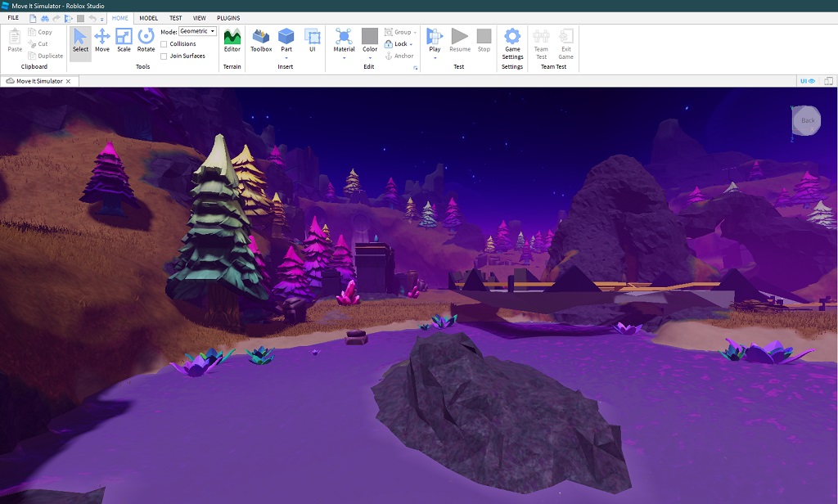This screenshot has height=504, width=838.
Task: Click Copy in the Clipboard group
Action: coord(40,32)
